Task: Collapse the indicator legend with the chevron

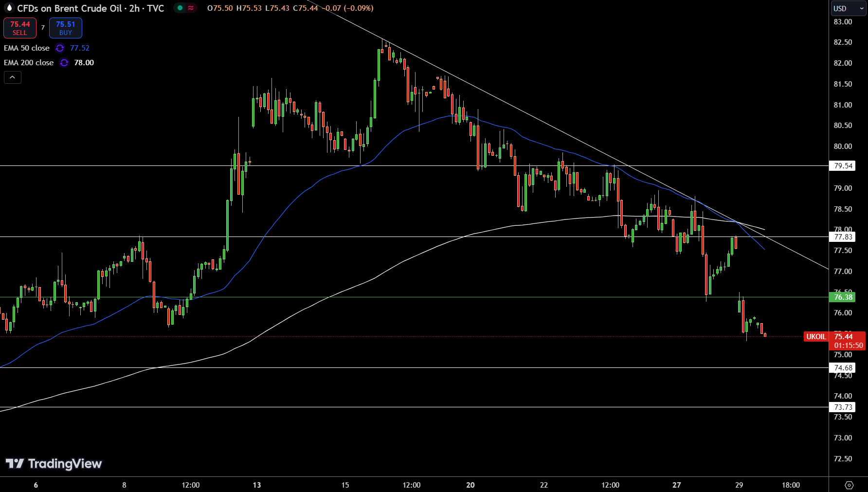Action: point(13,77)
